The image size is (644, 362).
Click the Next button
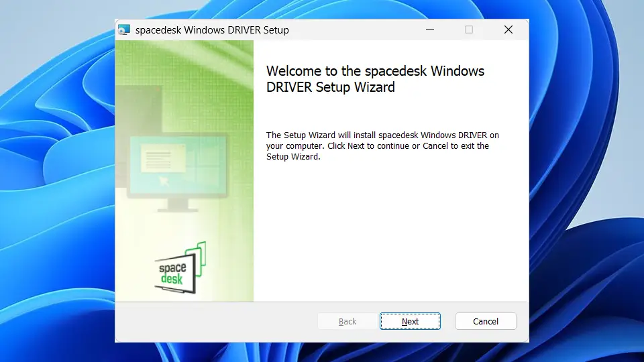(x=410, y=321)
